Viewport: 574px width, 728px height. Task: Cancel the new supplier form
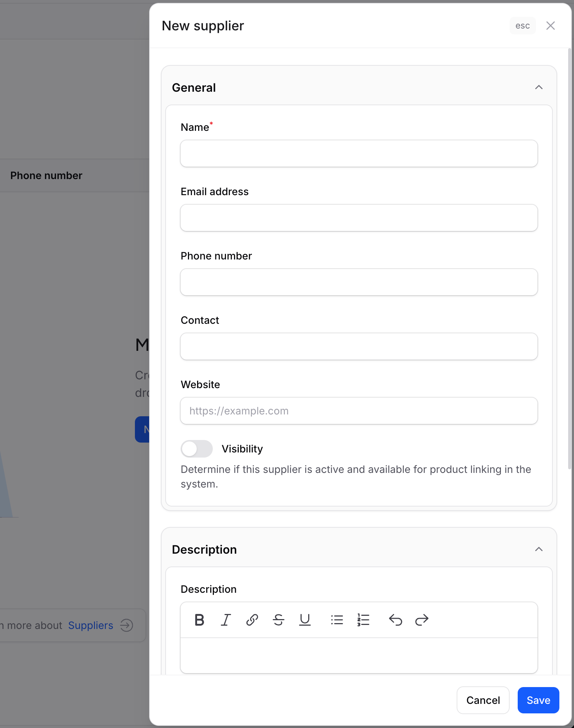(x=483, y=700)
